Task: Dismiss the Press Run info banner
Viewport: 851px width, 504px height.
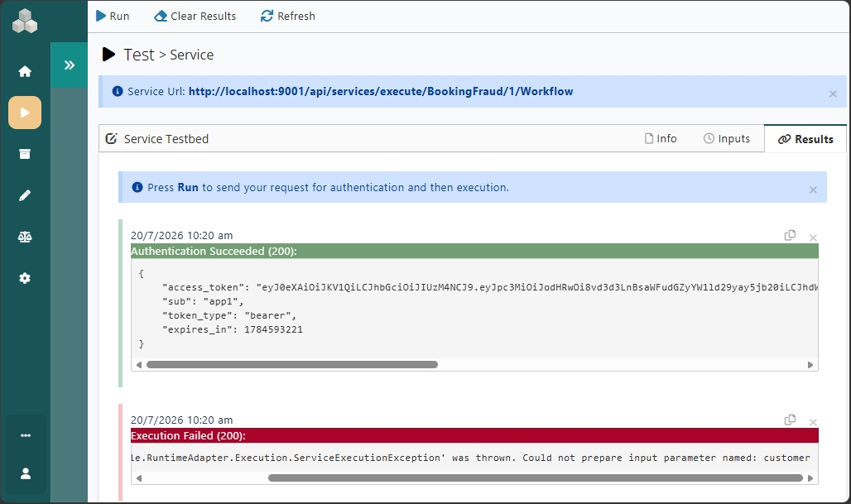Action: (813, 190)
